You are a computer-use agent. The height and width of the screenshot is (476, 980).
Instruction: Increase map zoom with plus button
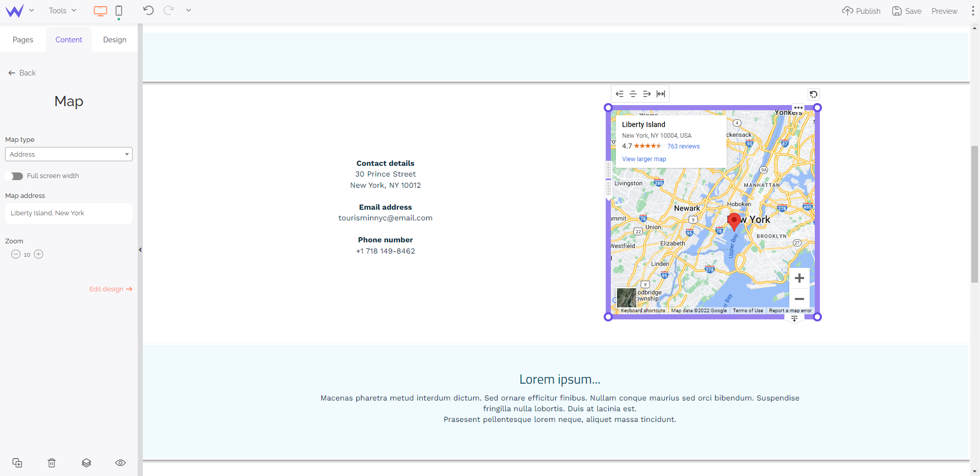pos(39,254)
